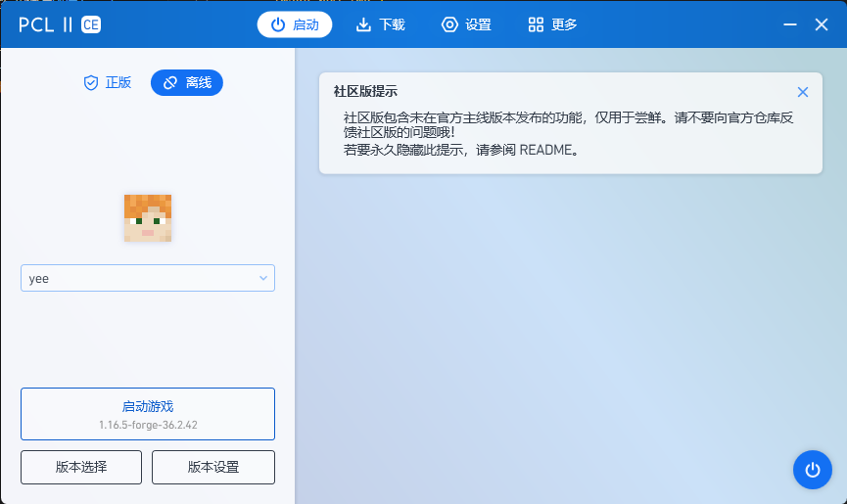Click the README notice text line

click(x=462, y=150)
